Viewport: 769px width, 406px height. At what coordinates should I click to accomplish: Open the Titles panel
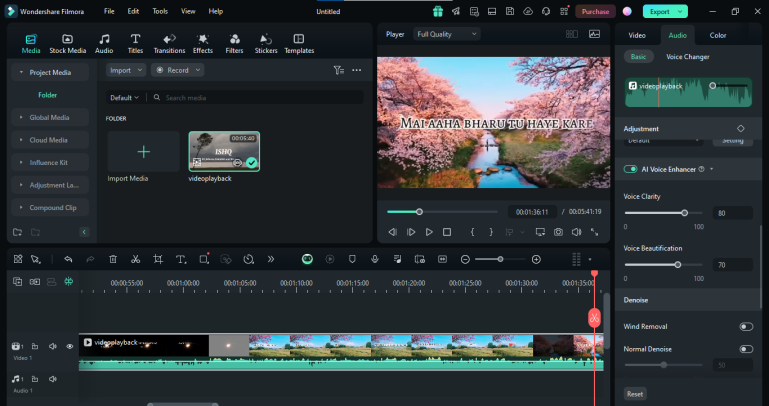coord(135,43)
